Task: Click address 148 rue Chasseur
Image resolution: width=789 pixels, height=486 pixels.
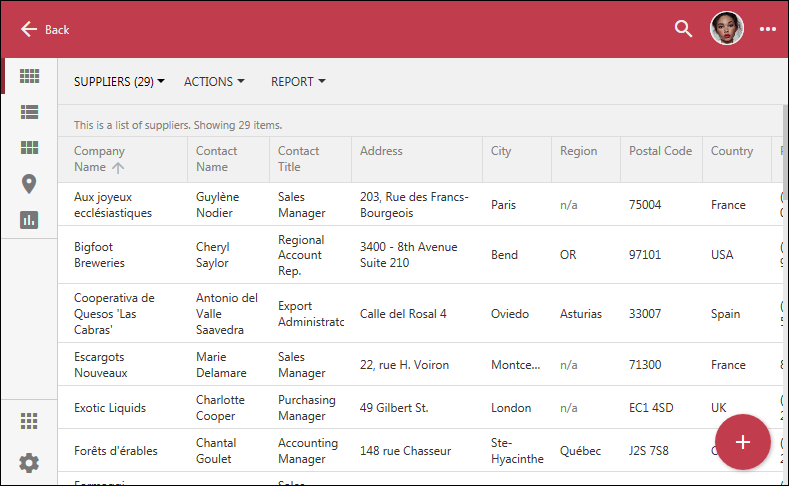Action: [405, 451]
